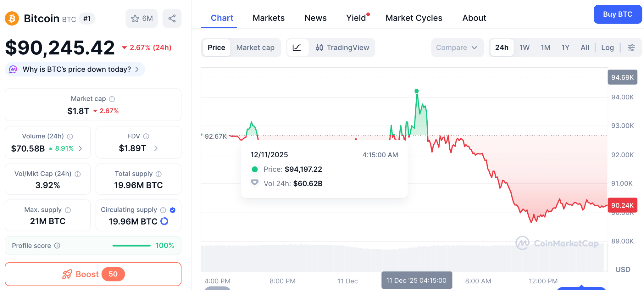Set chart range to All
The width and height of the screenshot is (644, 290).
pos(585,47)
